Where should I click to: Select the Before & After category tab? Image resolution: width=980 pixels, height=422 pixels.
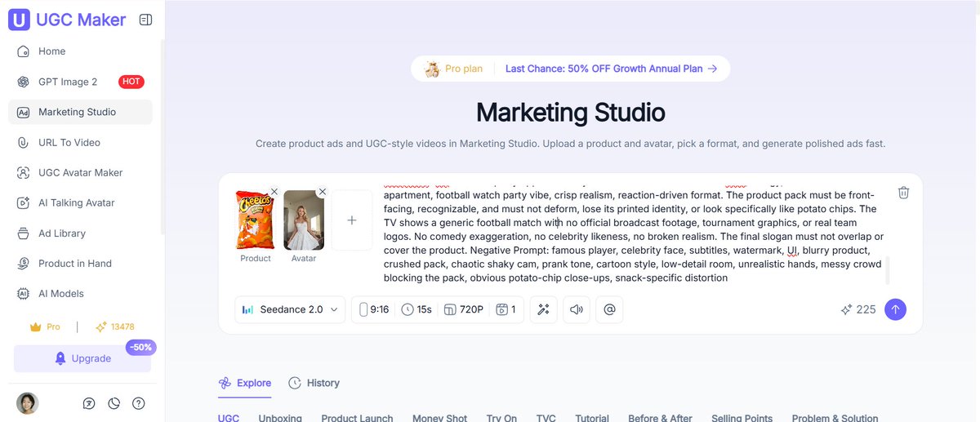pos(660,418)
